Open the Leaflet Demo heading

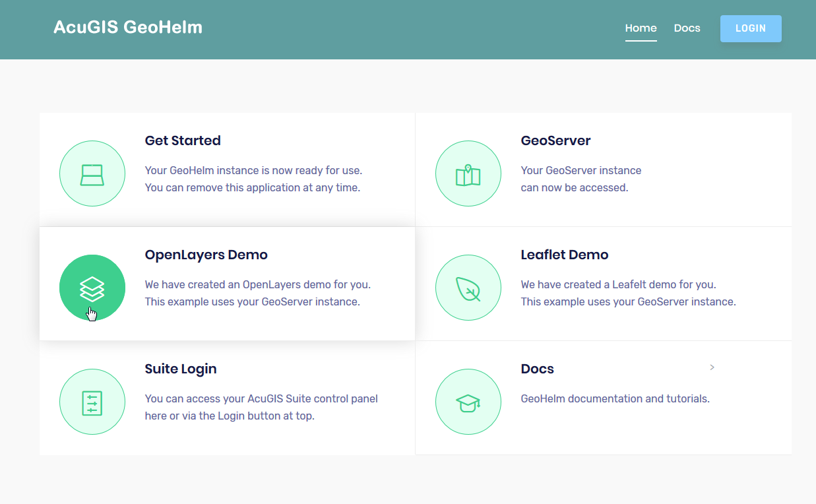(x=565, y=255)
